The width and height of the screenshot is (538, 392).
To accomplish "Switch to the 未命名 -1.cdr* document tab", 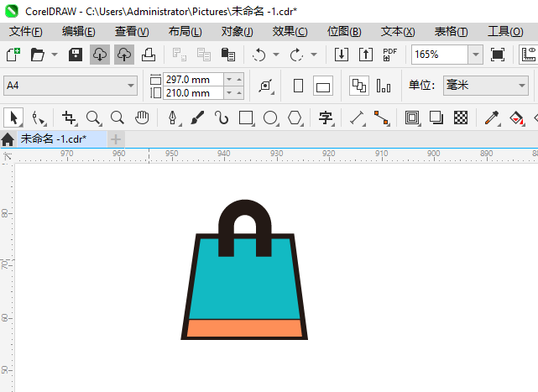I will [x=62, y=139].
